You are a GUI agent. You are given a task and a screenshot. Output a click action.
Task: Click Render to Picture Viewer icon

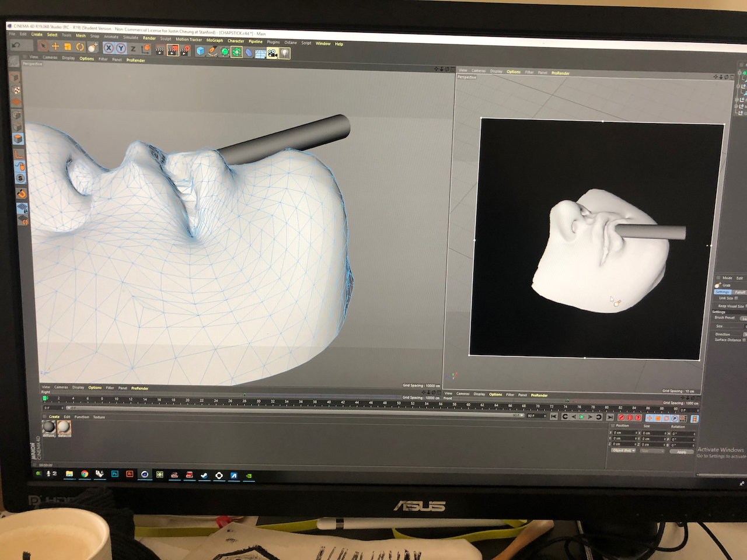click(x=173, y=50)
